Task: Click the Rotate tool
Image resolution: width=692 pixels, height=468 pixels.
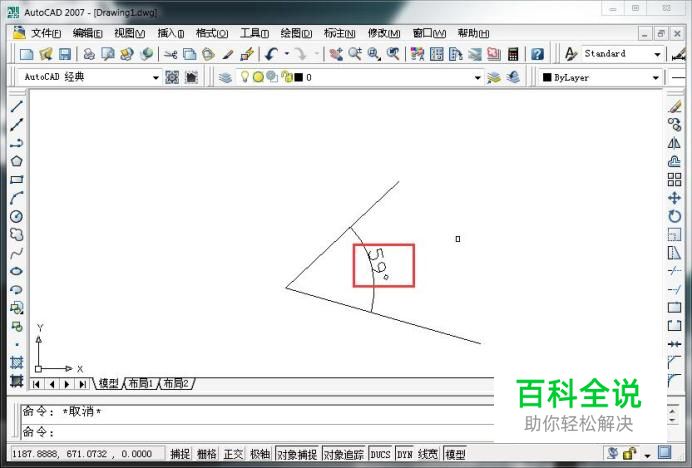Action: click(x=674, y=216)
